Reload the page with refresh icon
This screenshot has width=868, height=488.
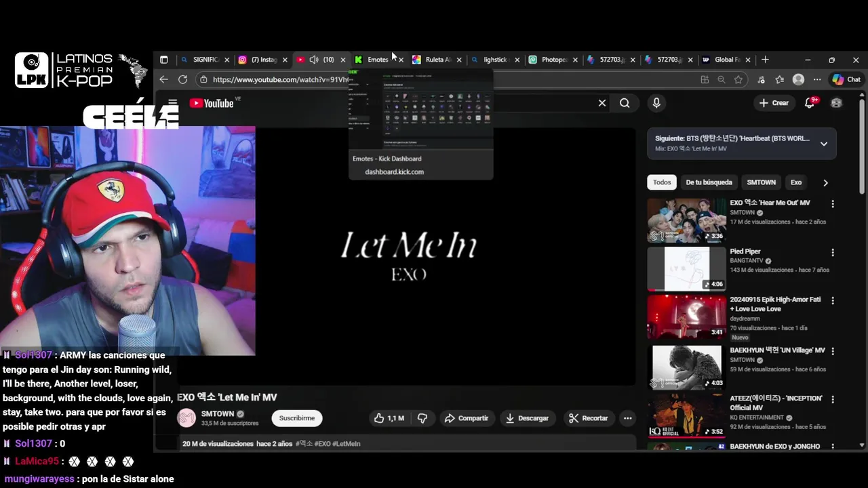(x=182, y=79)
